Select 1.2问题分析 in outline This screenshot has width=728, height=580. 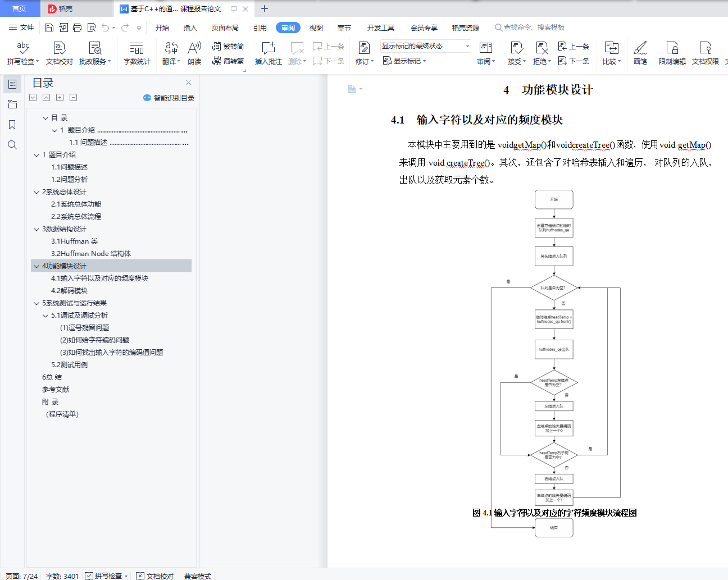point(70,180)
